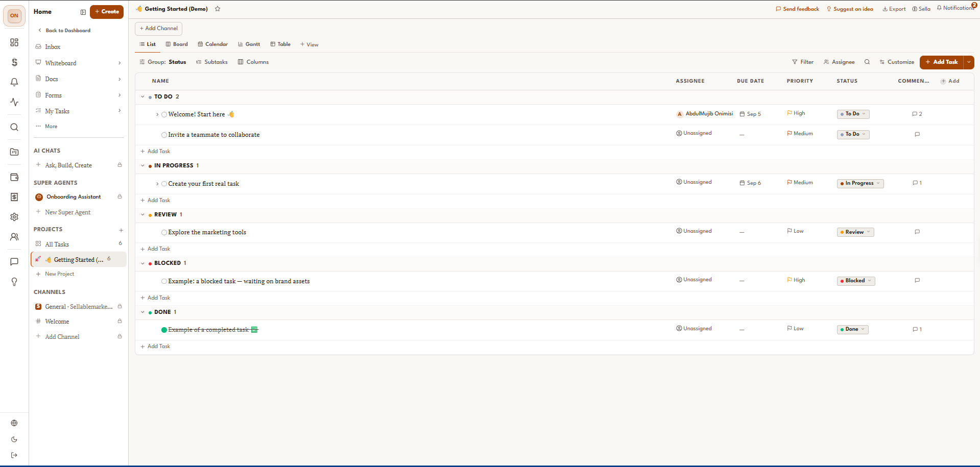Open the bell notifications icon in left rail
This screenshot has width=980, height=467.
pyautogui.click(x=14, y=82)
